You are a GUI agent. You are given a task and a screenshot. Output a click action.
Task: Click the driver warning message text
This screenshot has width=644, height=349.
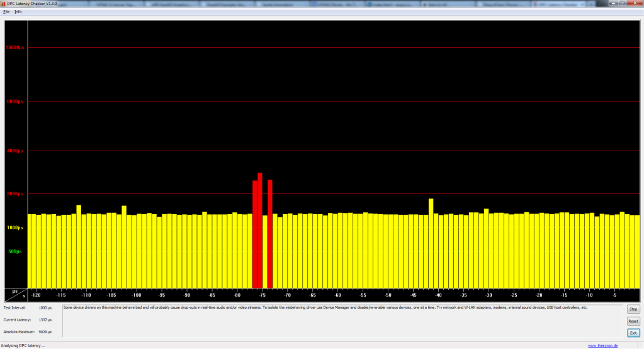325,307
